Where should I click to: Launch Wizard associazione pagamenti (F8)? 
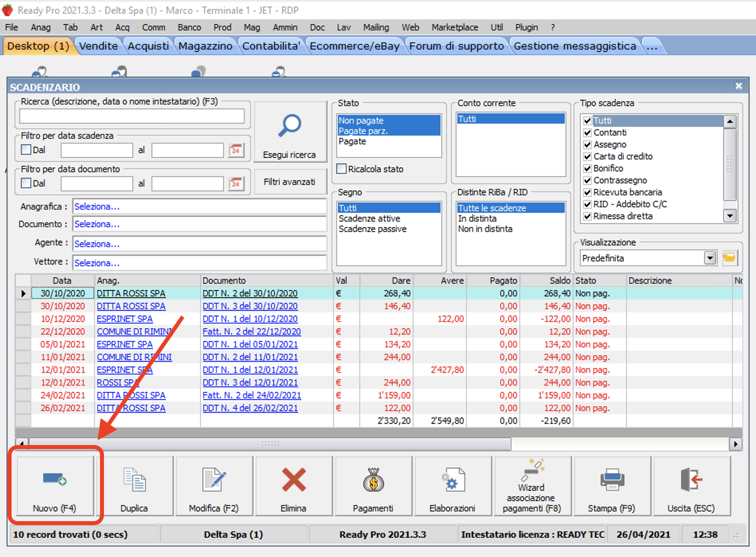click(533, 486)
